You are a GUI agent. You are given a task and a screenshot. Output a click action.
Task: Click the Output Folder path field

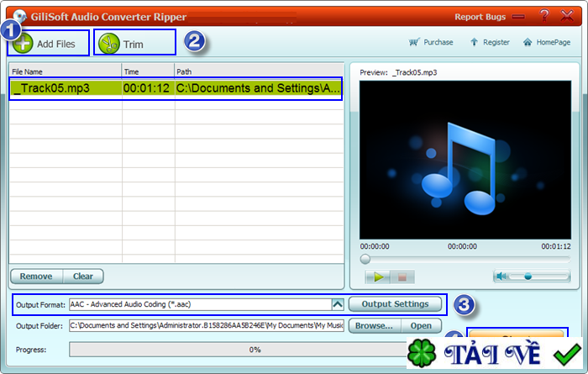(x=207, y=325)
